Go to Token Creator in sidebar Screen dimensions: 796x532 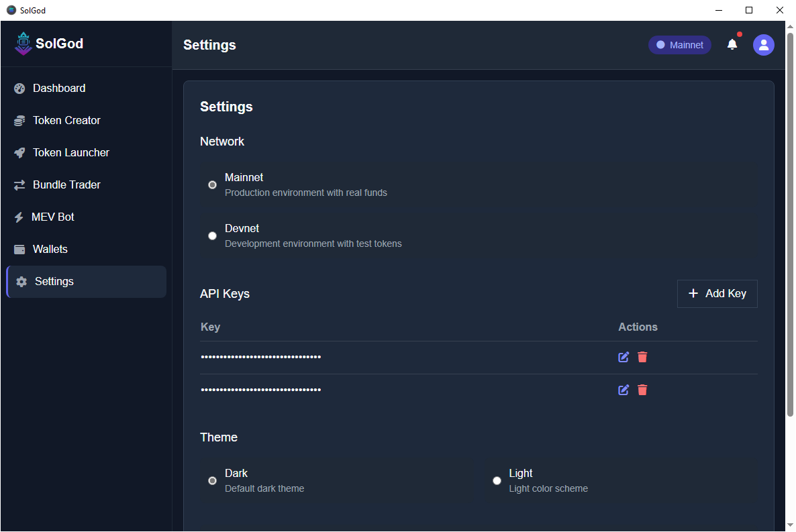click(66, 121)
